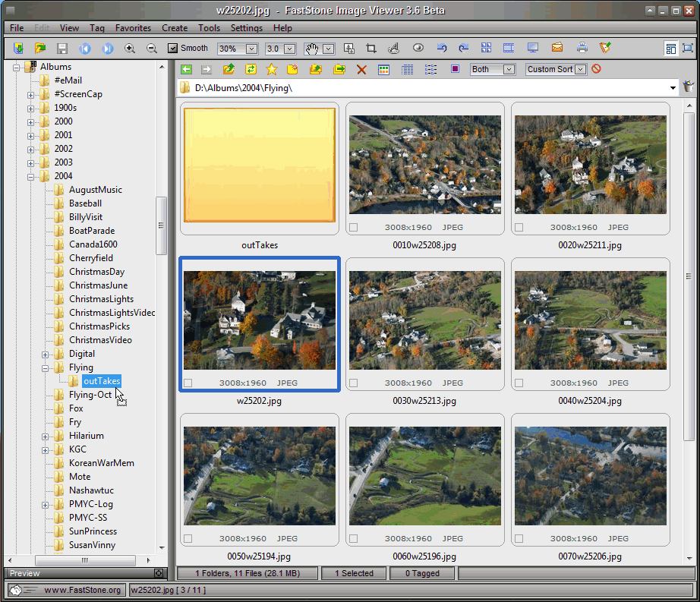The height and width of the screenshot is (602, 700).
Task: Click the folder tree horizontal scrollbar thumb
Action: 85,560
